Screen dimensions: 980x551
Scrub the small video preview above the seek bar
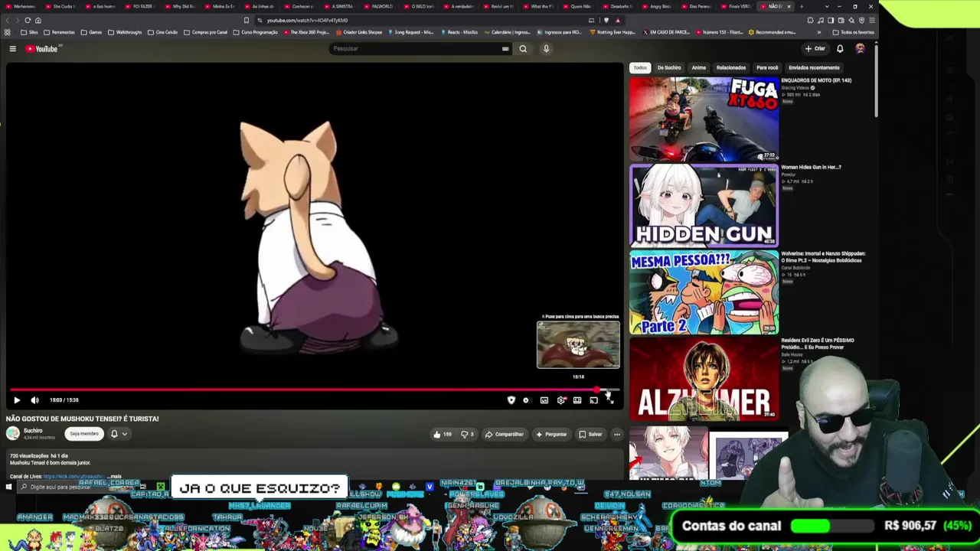(579, 345)
